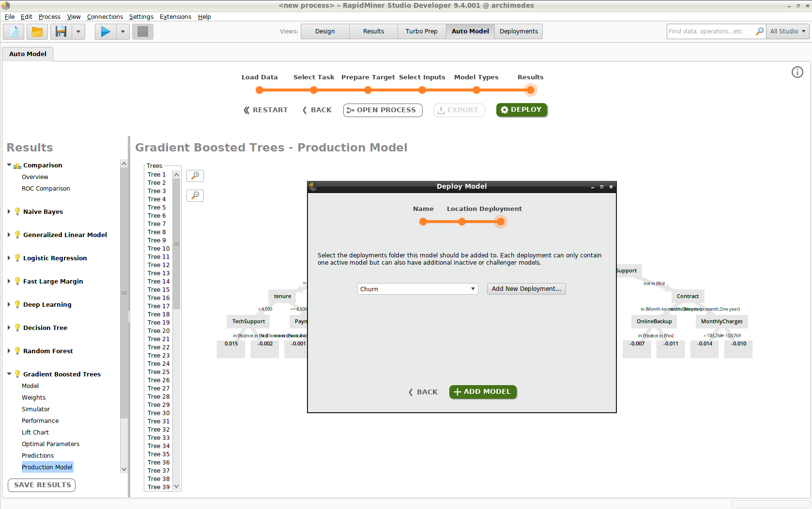Select Tree 20 in the Trees list
The height and width of the screenshot is (509, 812).
[159, 331]
